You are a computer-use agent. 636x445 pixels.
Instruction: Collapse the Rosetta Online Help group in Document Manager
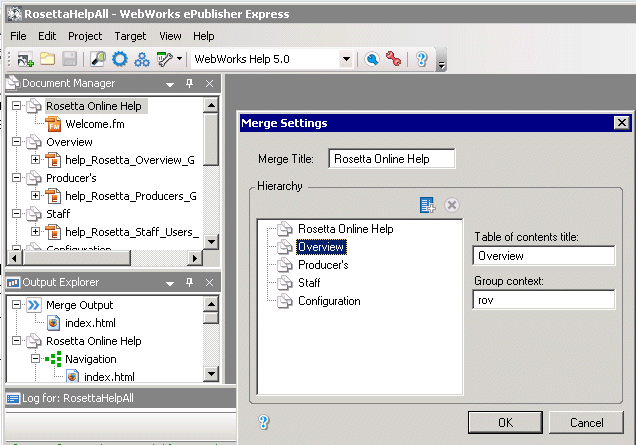[x=16, y=106]
